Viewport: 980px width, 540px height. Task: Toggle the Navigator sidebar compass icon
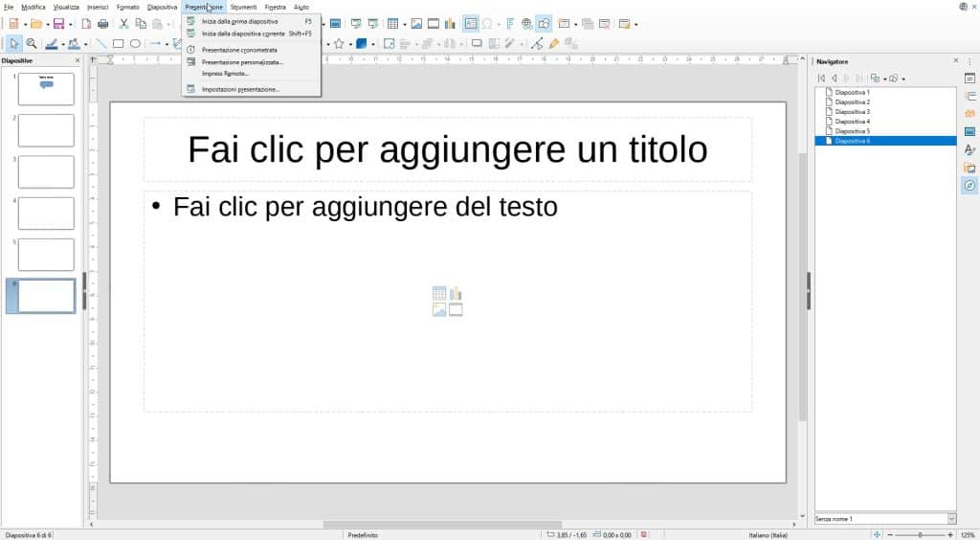tap(969, 186)
